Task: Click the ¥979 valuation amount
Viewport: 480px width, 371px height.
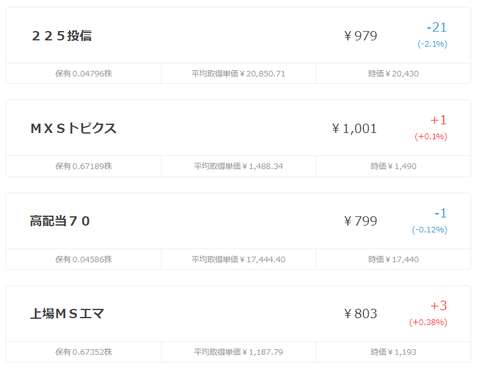Action: [x=361, y=36]
